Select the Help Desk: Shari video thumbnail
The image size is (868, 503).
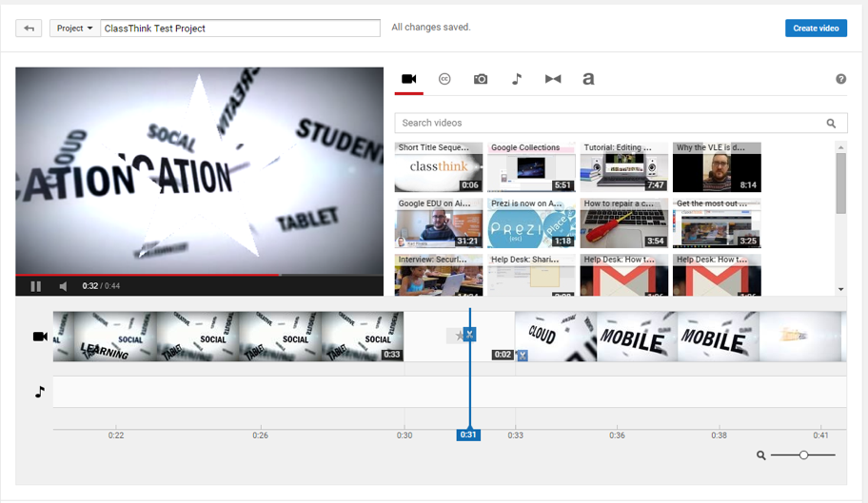[531, 275]
